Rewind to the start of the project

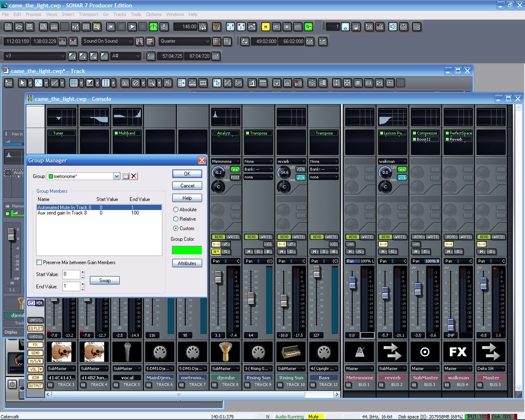click(x=111, y=27)
